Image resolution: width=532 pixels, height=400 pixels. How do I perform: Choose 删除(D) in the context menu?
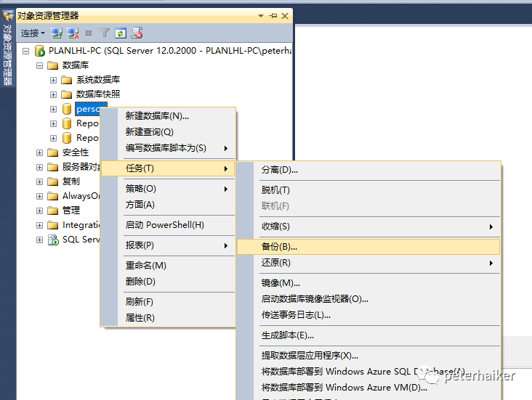pyautogui.click(x=169, y=282)
